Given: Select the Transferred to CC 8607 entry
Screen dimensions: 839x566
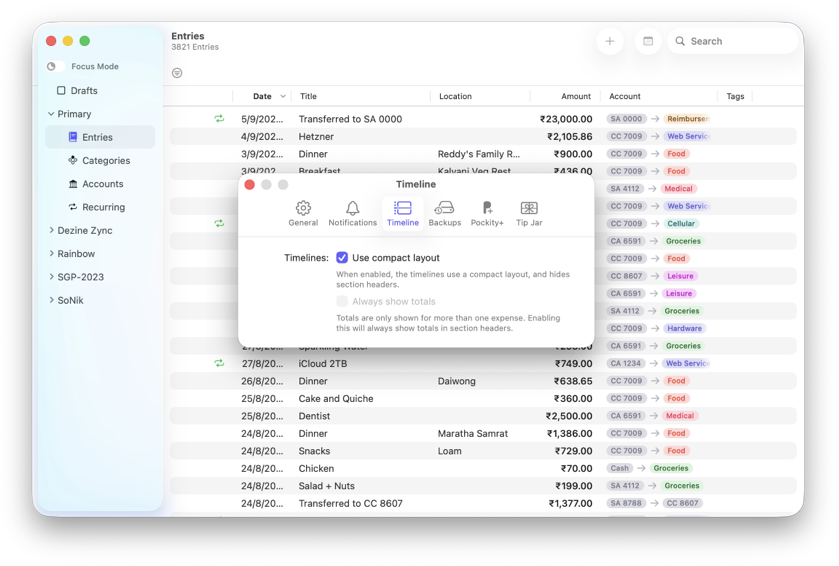Looking at the screenshot, I should [x=483, y=503].
